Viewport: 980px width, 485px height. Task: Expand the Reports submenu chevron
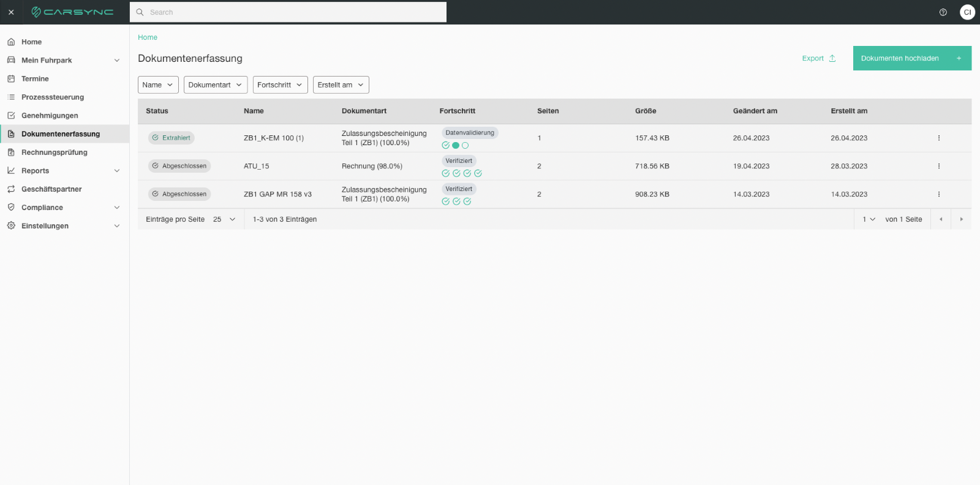pyautogui.click(x=117, y=171)
